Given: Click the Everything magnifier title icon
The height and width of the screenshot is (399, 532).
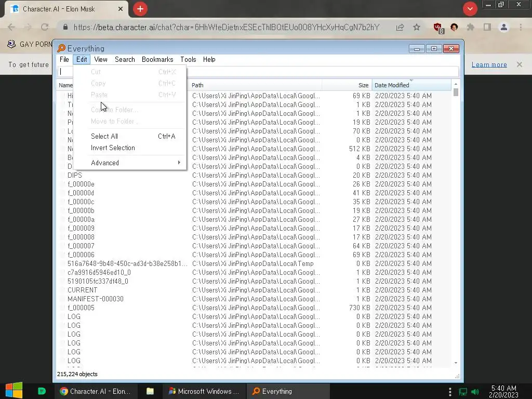Looking at the screenshot, I should pyautogui.click(x=61, y=48).
